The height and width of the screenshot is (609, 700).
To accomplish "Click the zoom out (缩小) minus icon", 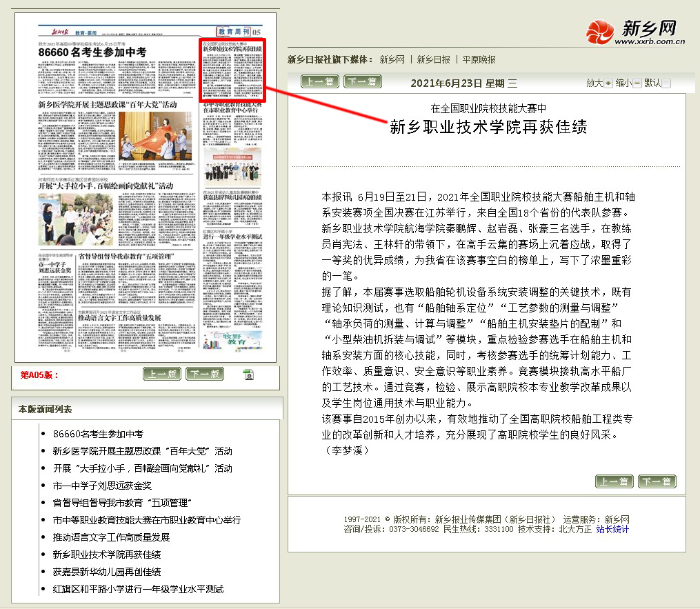I will coord(637,83).
